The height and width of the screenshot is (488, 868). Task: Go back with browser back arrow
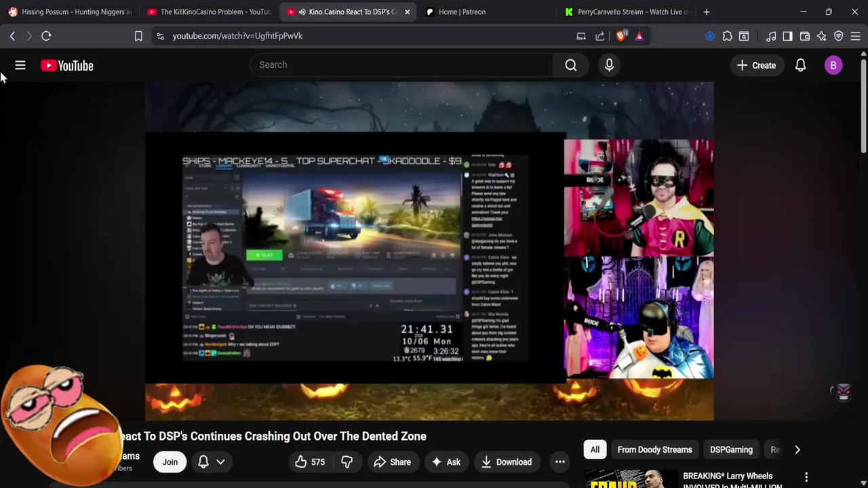pos(12,36)
